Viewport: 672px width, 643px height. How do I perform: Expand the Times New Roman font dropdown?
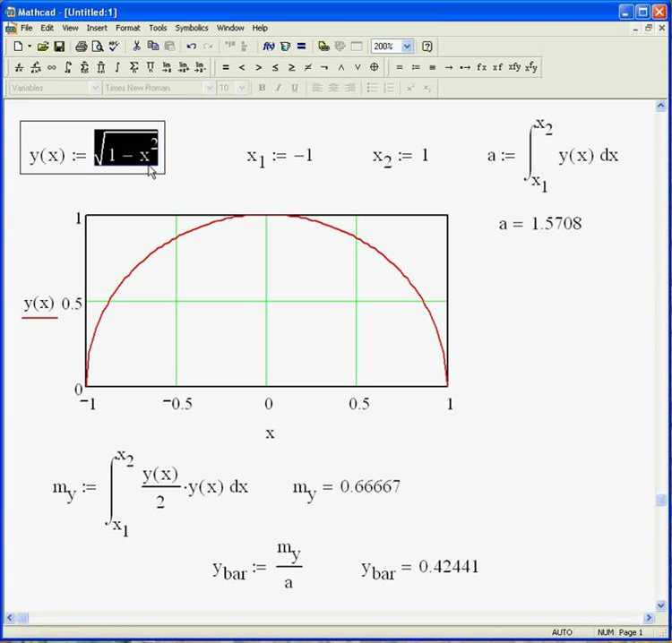[x=210, y=89]
